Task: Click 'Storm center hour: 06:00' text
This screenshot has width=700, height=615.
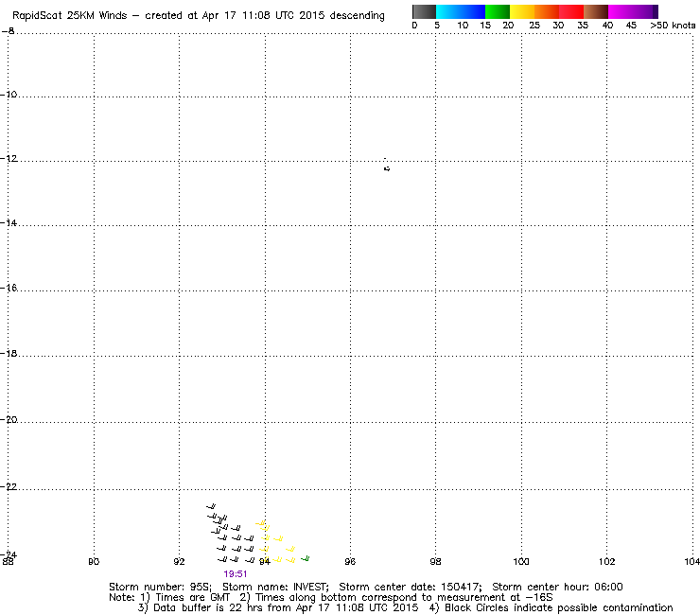Action: (557, 587)
